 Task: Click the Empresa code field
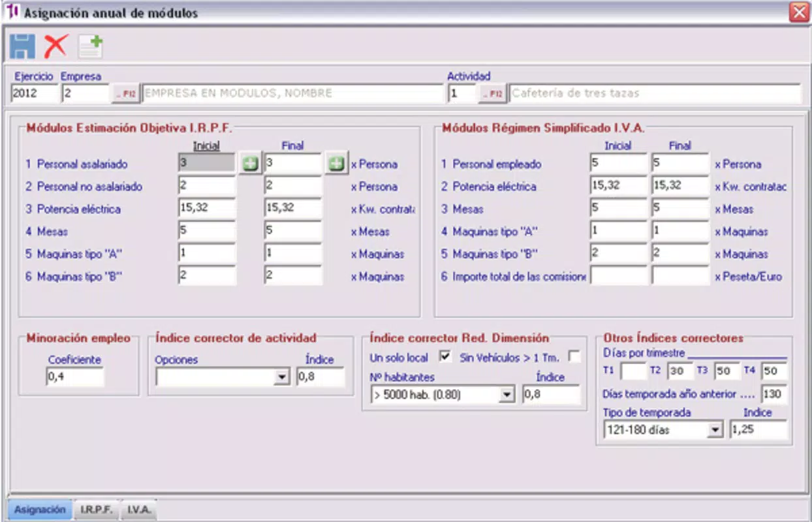pyautogui.click(x=86, y=94)
